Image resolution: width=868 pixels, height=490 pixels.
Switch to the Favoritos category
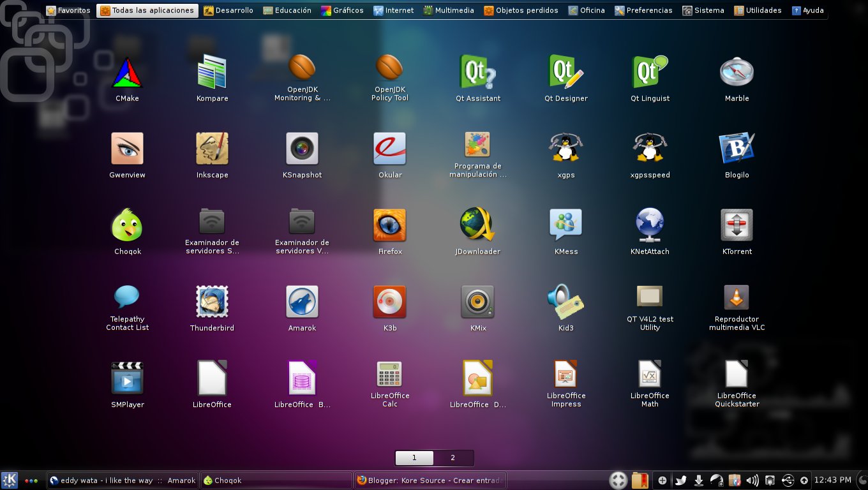pos(68,10)
